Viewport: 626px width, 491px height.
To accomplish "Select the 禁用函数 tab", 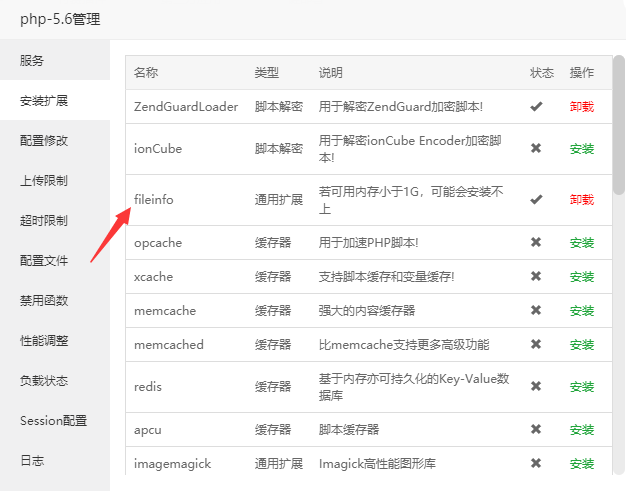I will coord(55,300).
